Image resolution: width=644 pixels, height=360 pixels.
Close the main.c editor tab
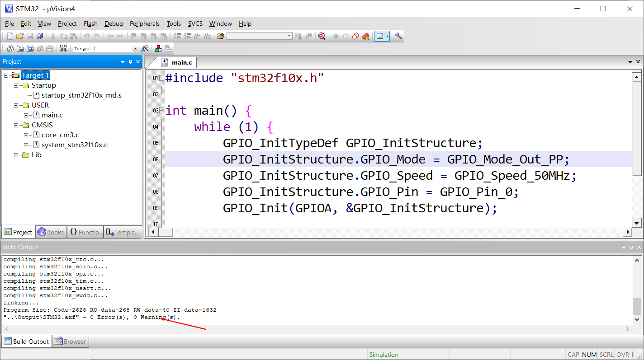pyautogui.click(x=638, y=62)
